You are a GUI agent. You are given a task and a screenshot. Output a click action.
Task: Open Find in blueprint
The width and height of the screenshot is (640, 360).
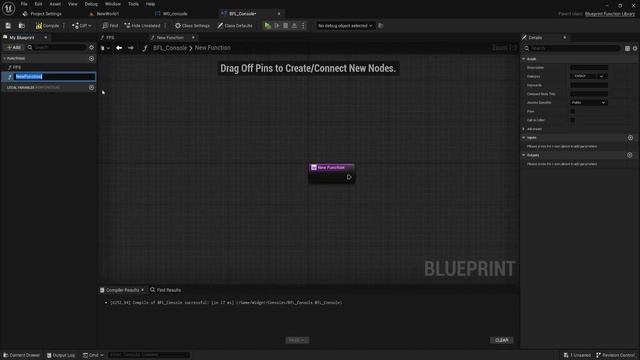(110, 26)
